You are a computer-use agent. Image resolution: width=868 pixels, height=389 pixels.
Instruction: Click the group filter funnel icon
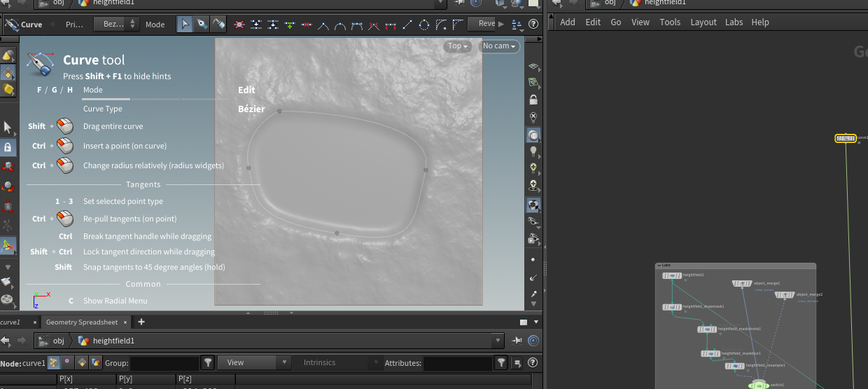208,362
